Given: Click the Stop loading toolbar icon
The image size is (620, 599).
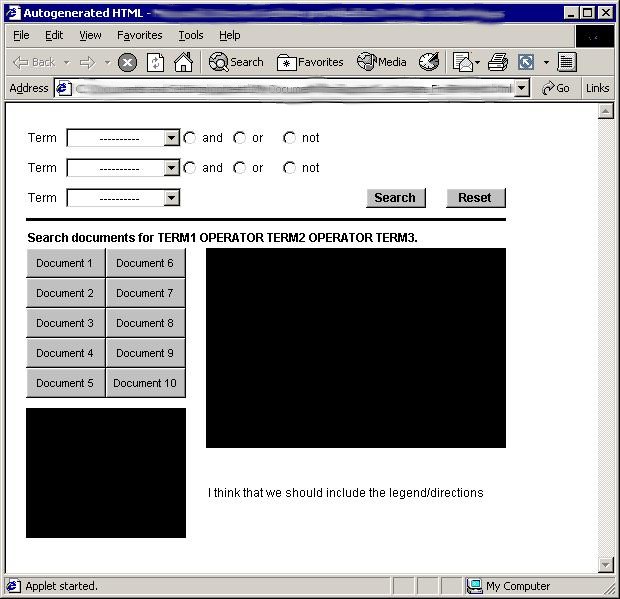Looking at the screenshot, I should [127, 62].
